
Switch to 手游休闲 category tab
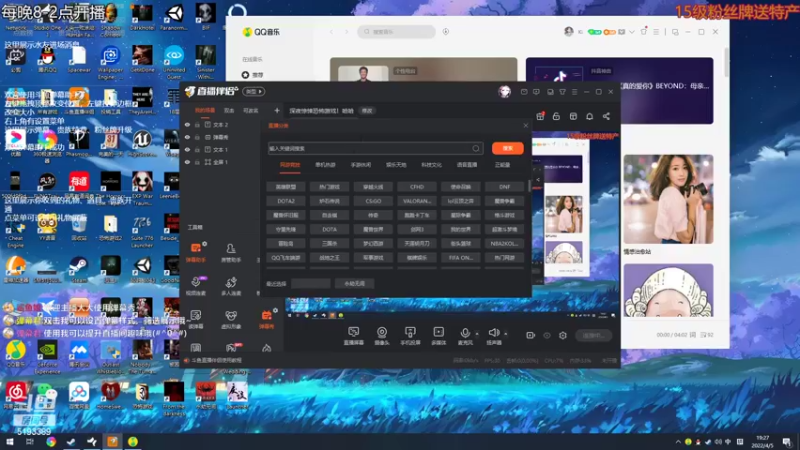point(361,165)
